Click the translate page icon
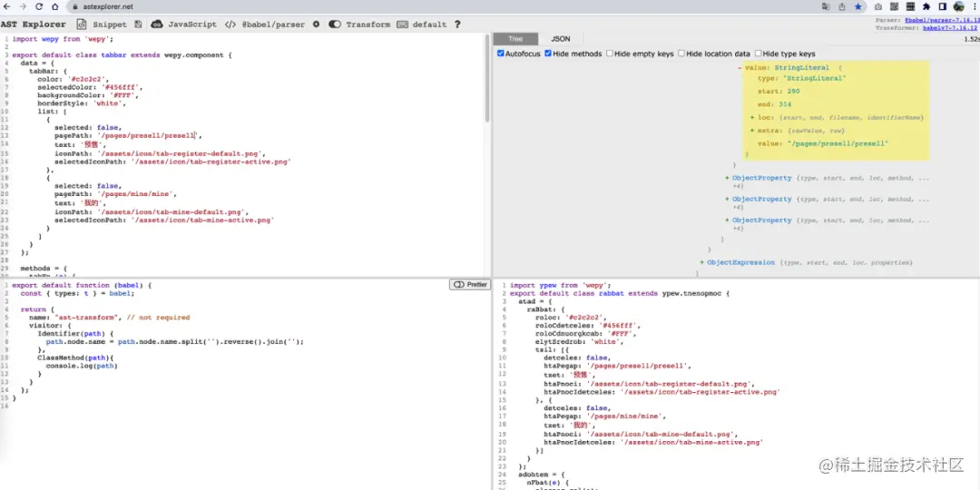980x490 pixels. tap(826, 7)
